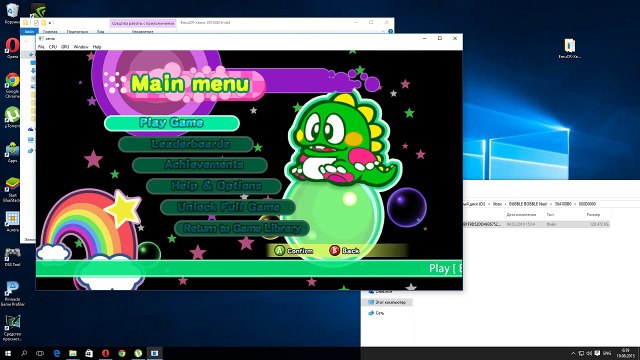
Task: Open the Google Chrome desktop shortcut
Action: coord(12,85)
